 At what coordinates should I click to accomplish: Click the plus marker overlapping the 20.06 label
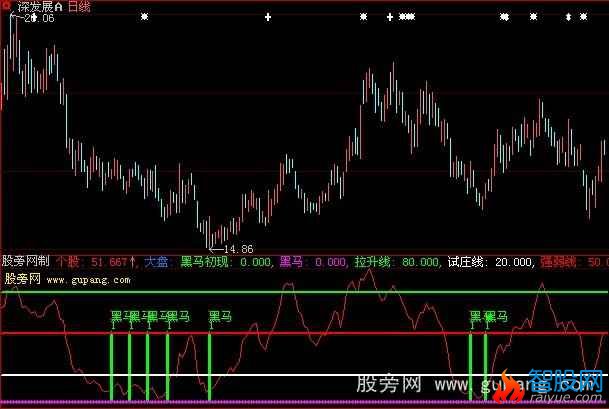pyautogui.click(x=34, y=17)
